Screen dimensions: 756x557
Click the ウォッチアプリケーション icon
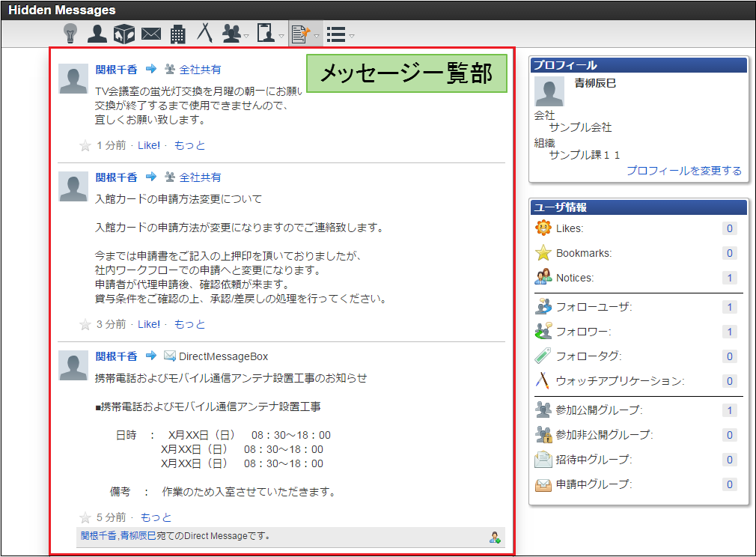(543, 380)
